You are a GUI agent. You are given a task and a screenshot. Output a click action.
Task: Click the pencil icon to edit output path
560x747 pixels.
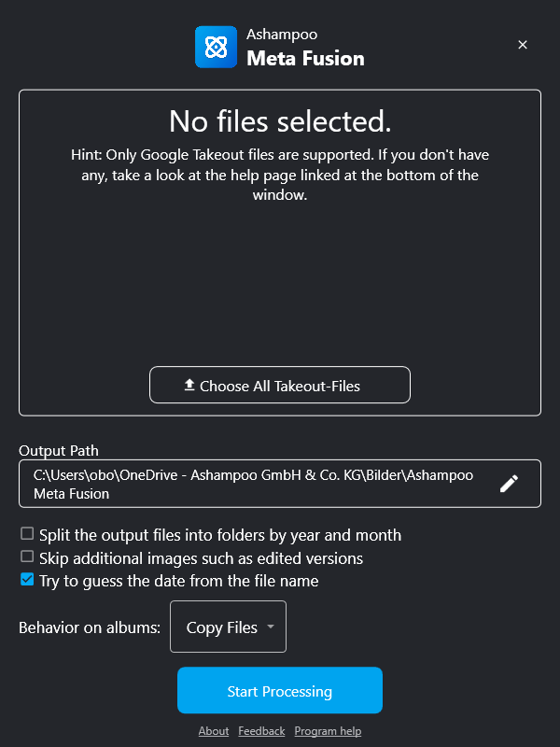509,484
